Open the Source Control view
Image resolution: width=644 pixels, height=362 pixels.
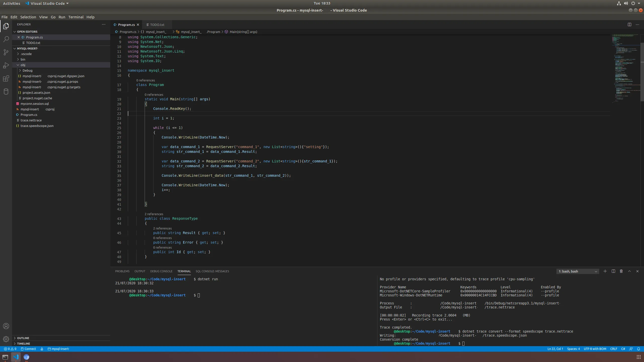coord(6,52)
